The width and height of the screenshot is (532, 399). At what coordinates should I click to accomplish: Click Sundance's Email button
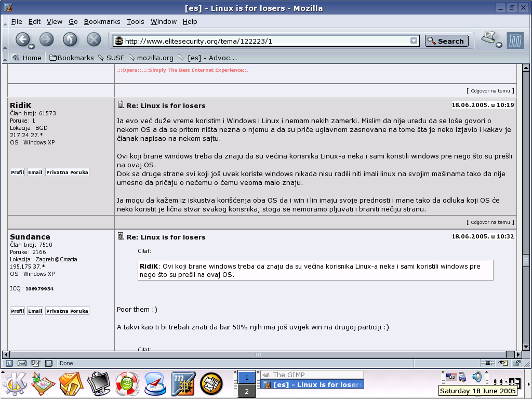(35, 311)
